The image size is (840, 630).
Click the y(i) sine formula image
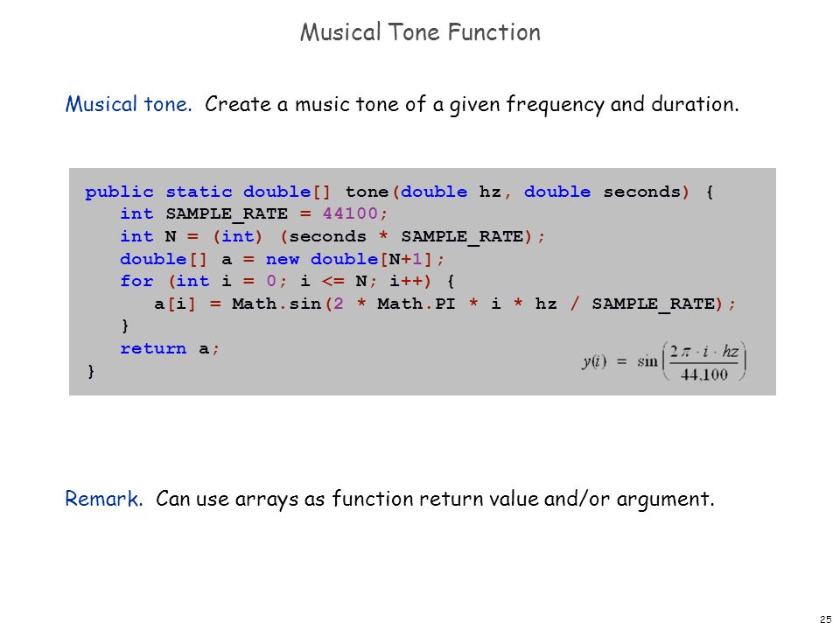(x=664, y=361)
